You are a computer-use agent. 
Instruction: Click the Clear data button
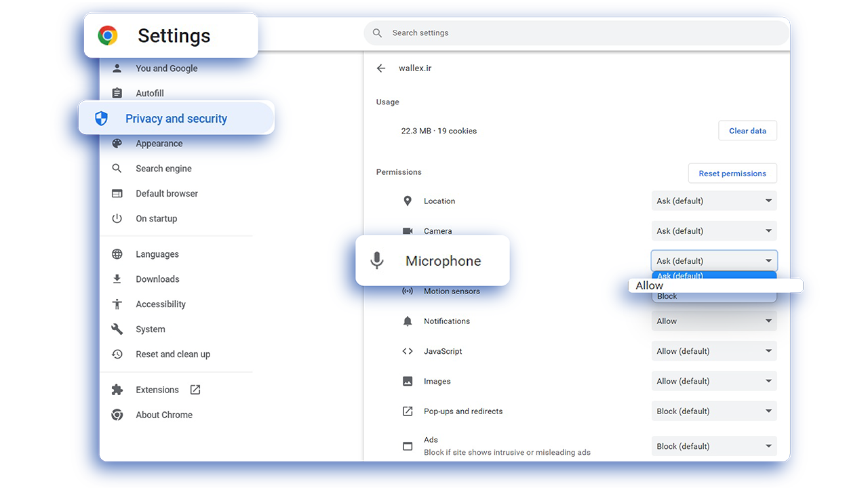(x=747, y=131)
